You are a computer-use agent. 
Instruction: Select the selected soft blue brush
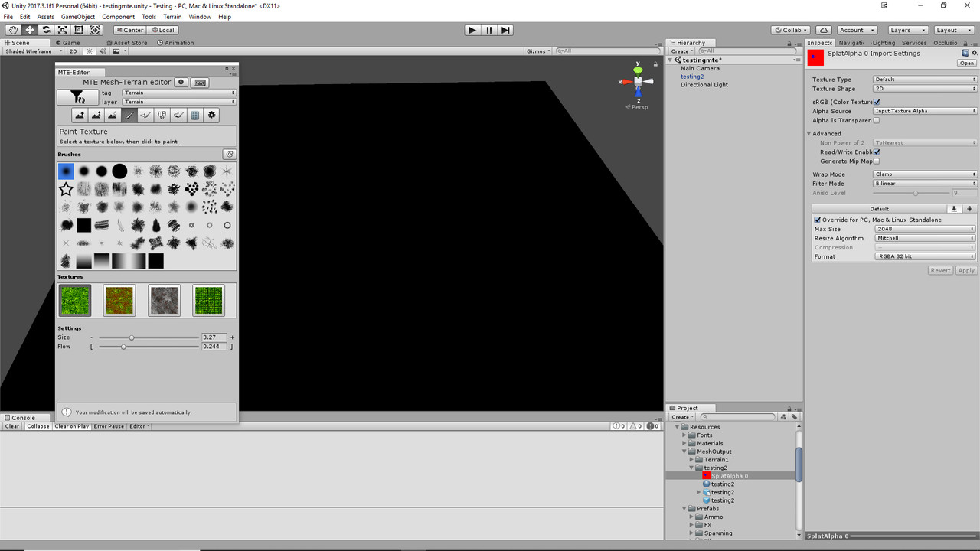click(66, 171)
